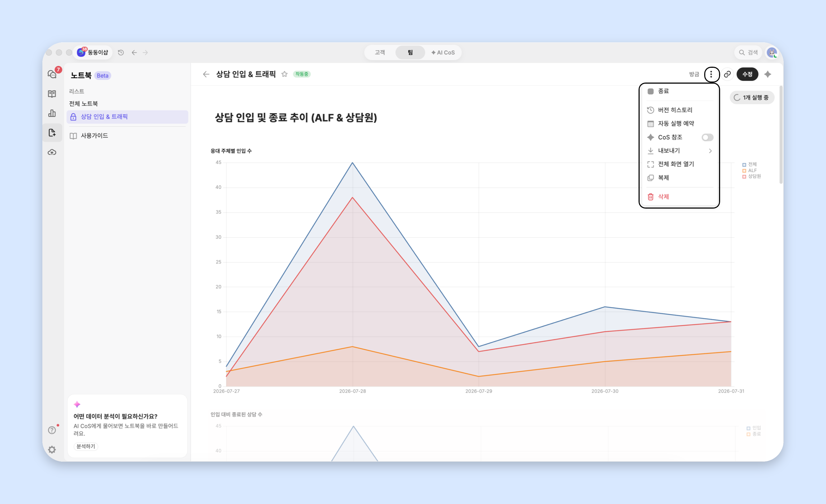Copy the notebook link with chain icon

(727, 74)
